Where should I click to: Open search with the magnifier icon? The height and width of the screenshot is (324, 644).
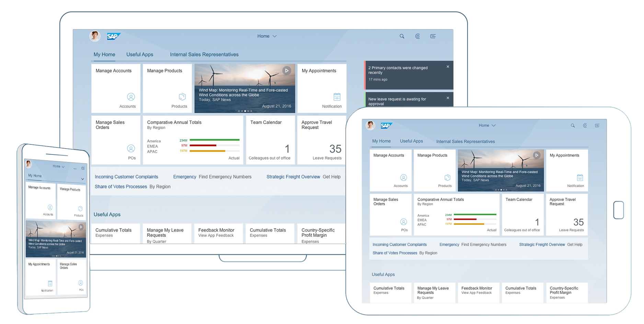(x=402, y=36)
